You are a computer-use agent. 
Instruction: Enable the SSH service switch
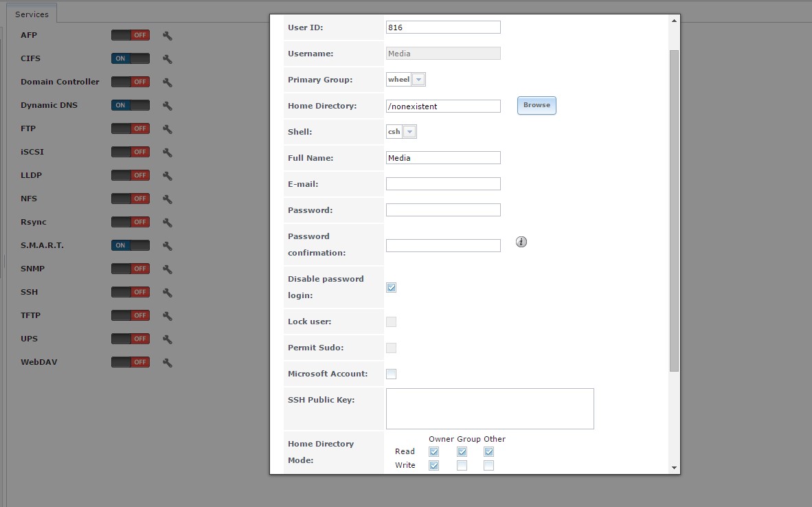click(131, 292)
